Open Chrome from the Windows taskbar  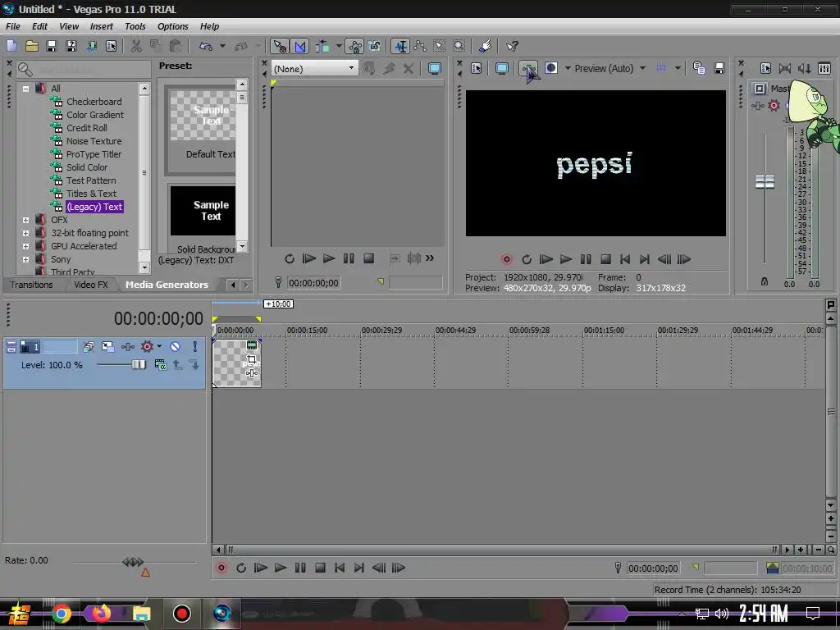coord(61,614)
